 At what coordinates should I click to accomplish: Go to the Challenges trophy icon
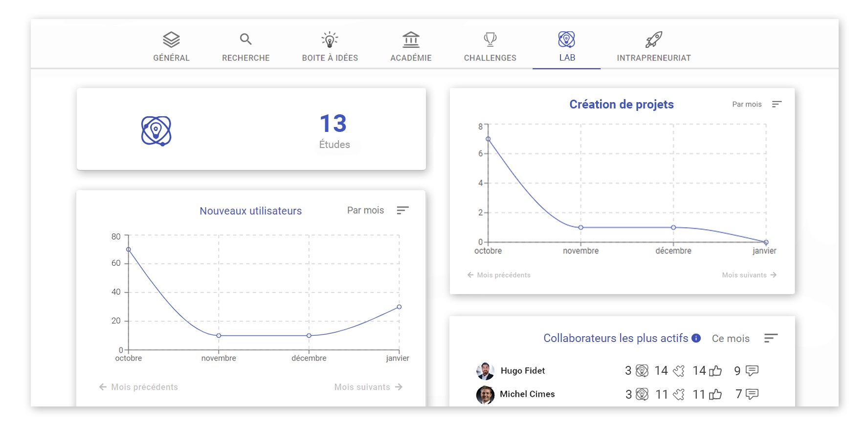490,40
